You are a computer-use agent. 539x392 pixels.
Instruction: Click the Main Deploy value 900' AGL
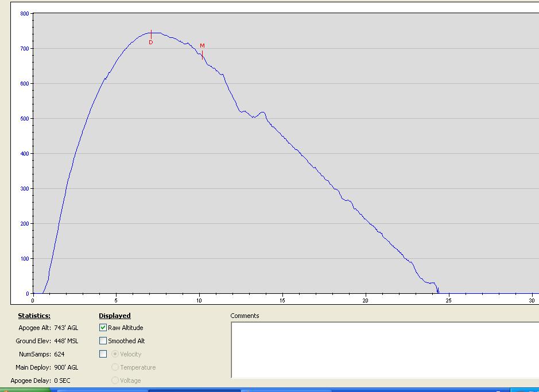(66, 367)
